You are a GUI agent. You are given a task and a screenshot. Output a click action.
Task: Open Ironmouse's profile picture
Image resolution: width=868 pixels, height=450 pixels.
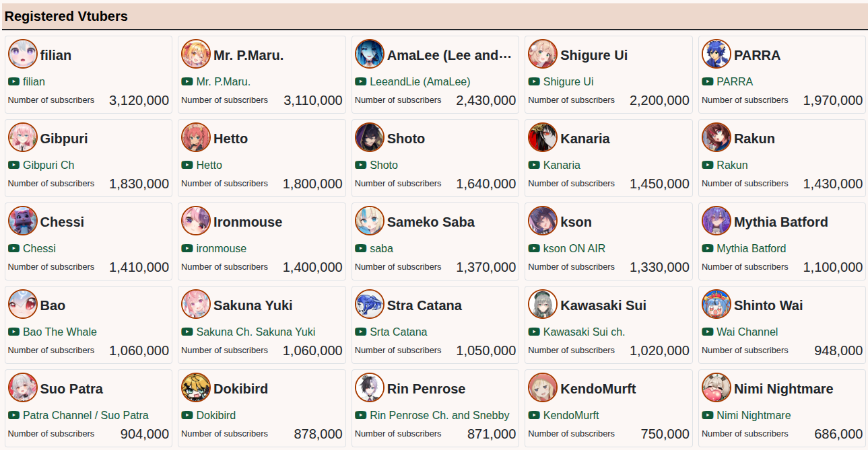pyautogui.click(x=196, y=221)
